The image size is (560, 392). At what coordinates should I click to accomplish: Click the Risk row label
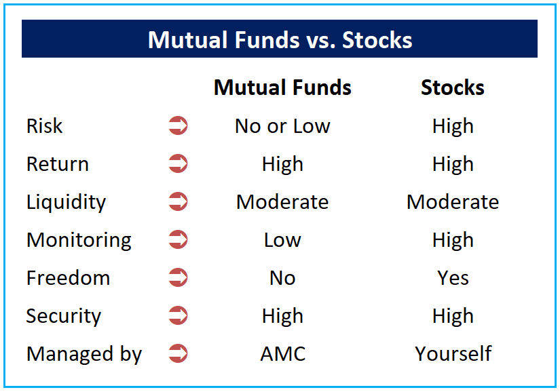pyautogui.click(x=45, y=126)
